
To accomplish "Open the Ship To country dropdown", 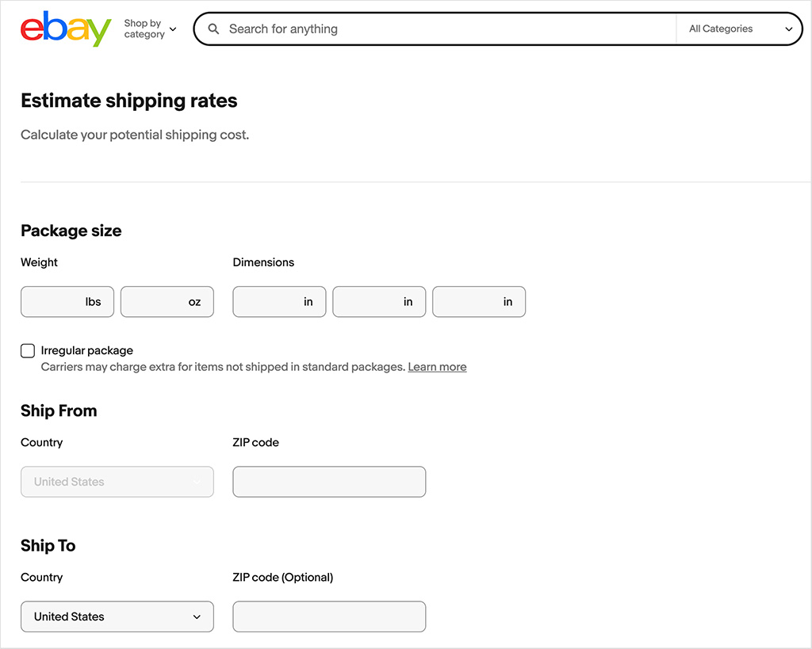I will (x=117, y=617).
